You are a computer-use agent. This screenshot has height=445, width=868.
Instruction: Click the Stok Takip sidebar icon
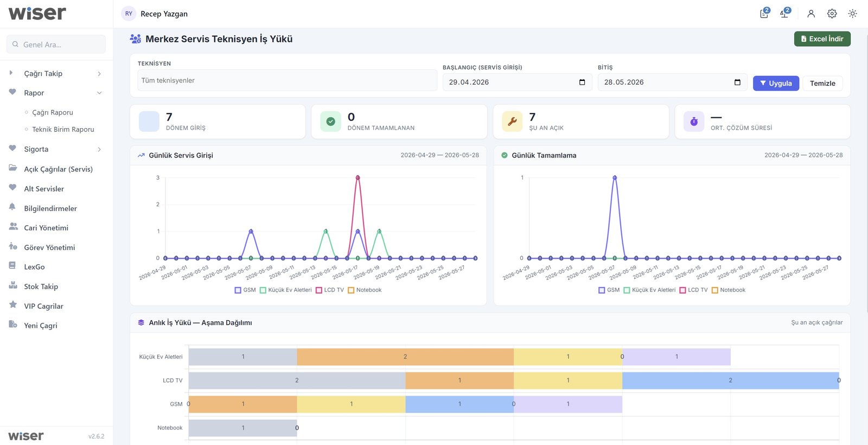pos(13,285)
